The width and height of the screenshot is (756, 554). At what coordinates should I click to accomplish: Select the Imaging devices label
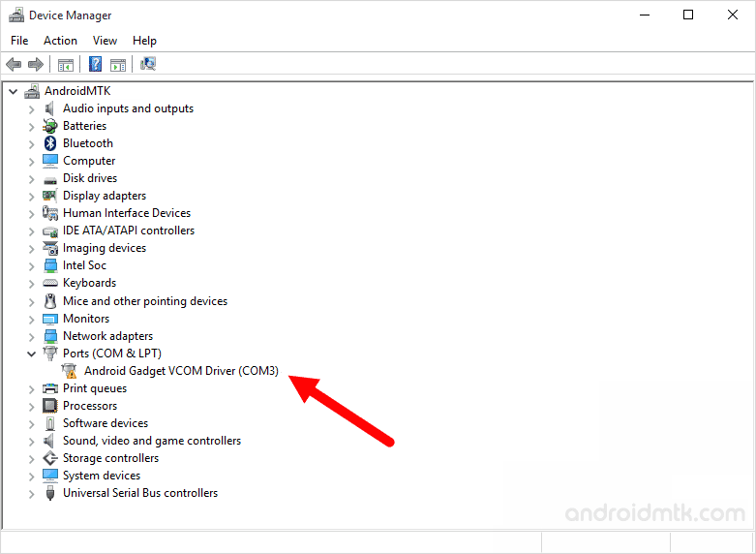click(105, 248)
